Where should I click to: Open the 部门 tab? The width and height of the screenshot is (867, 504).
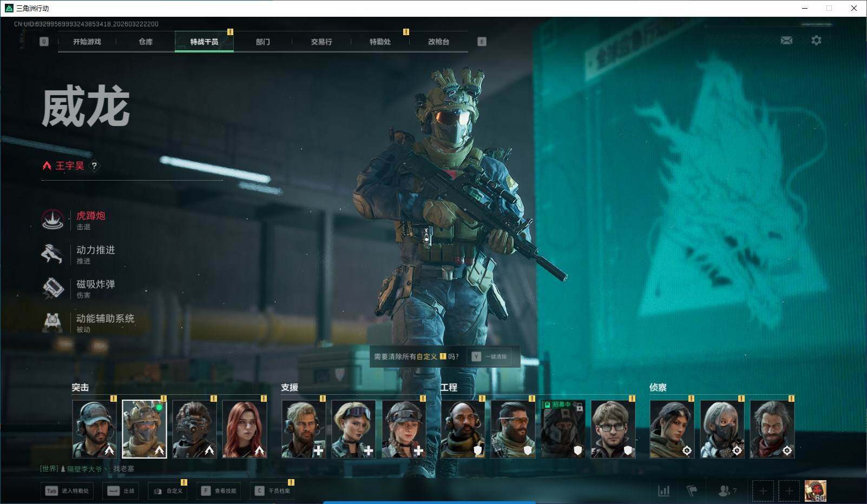262,42
